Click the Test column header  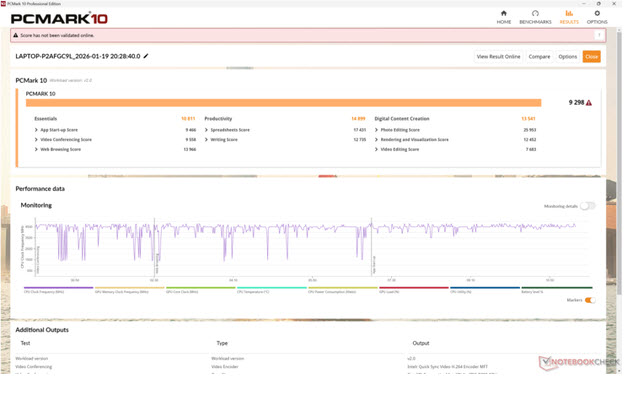tap(25, 343)
